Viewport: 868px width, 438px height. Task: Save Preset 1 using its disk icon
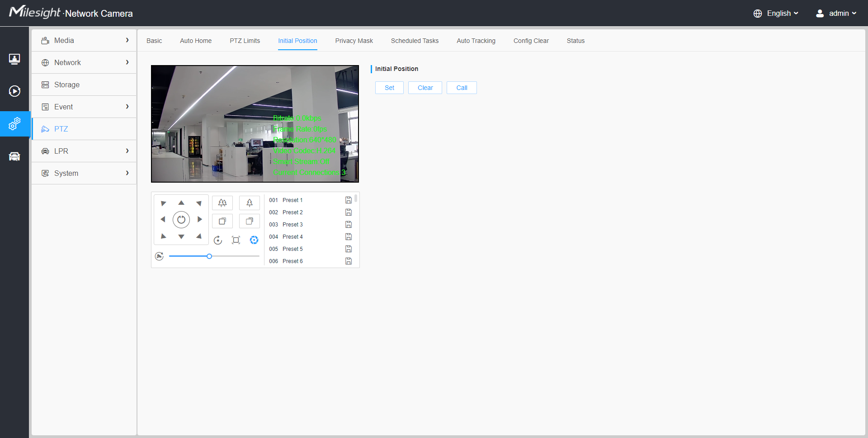[349, 200]
